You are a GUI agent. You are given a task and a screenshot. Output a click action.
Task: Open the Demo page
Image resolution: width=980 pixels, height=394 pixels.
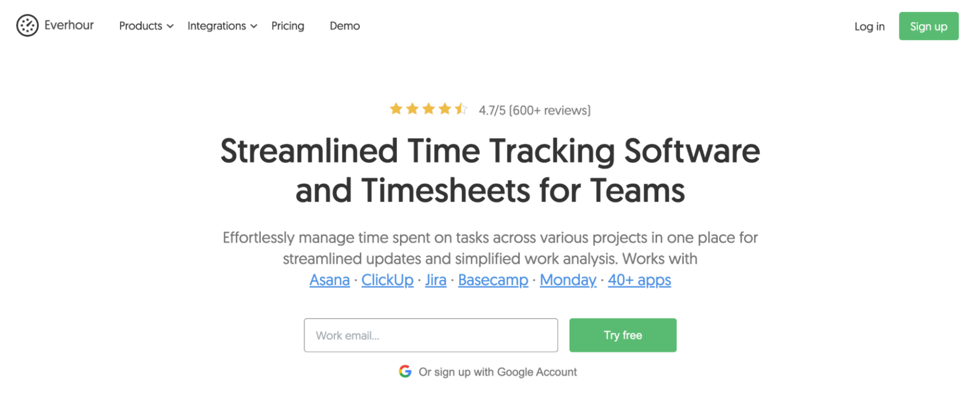click(345, 26)
